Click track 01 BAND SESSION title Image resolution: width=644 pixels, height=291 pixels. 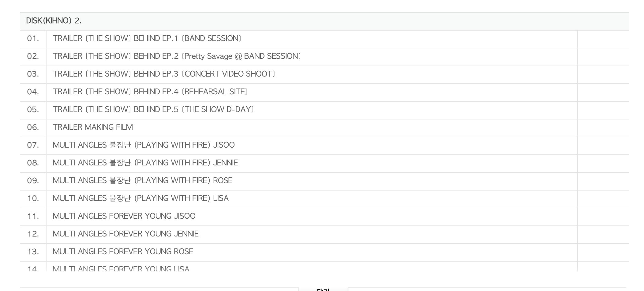tap(147, 39)
